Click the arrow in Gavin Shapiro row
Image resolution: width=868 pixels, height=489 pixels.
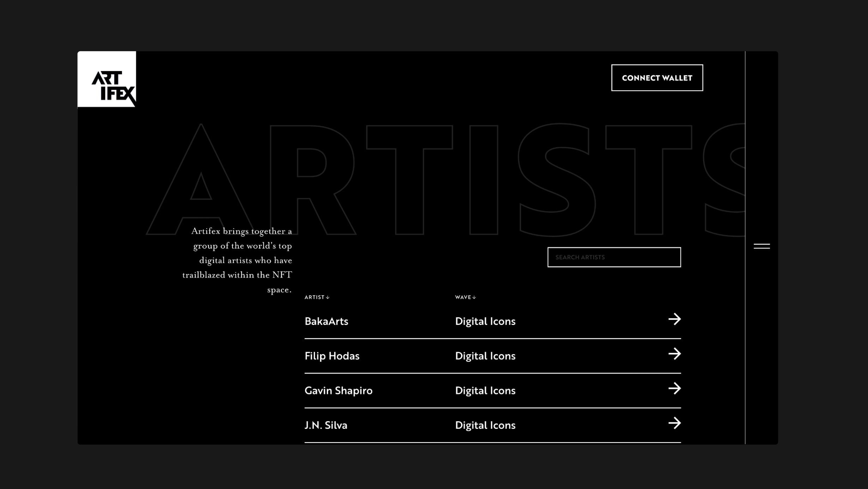point(674,388)
